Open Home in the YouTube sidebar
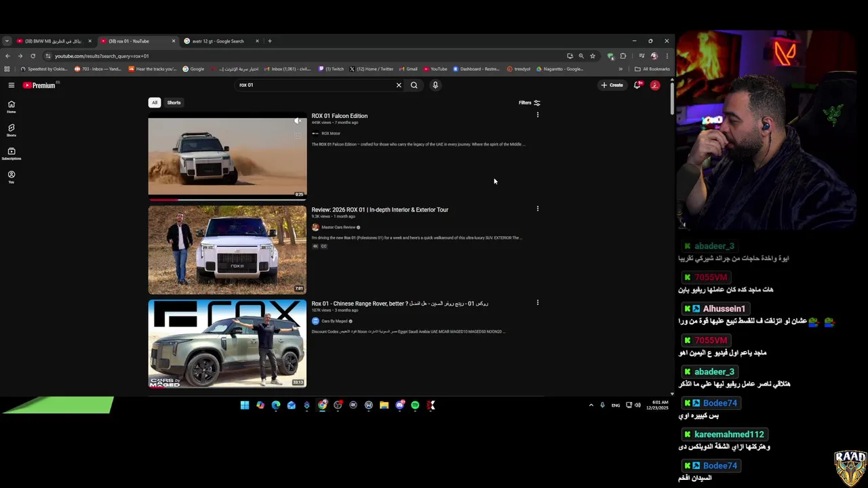868x488 pixels. [12, 107]
